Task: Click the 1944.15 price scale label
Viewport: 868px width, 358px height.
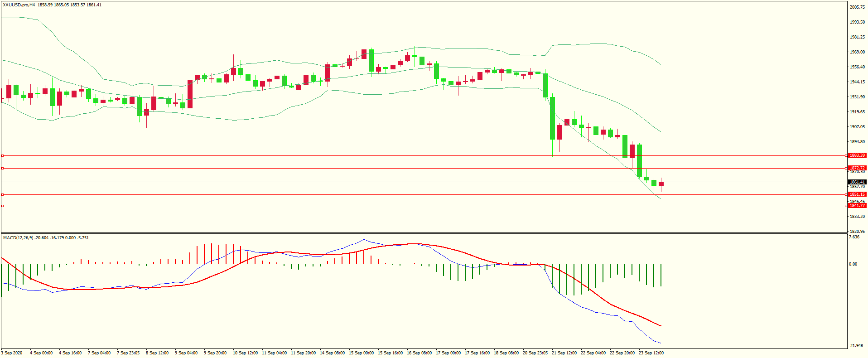Action: click(x=857, y=82)
